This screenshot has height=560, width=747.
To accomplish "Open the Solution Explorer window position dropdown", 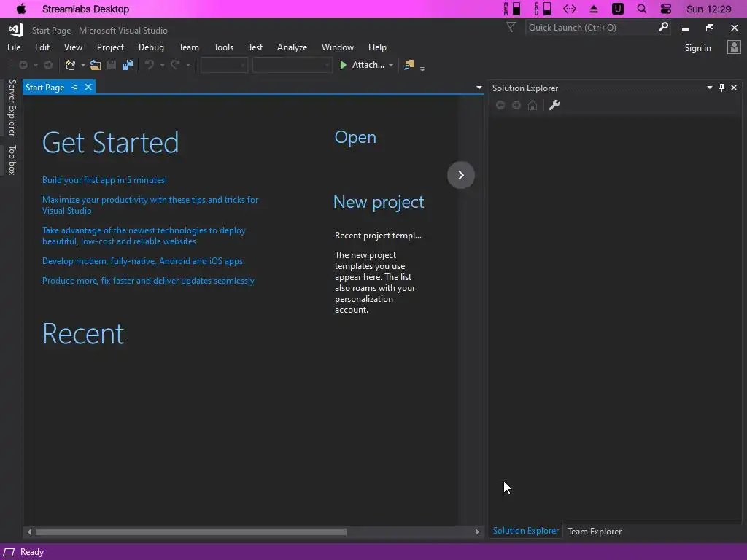I will coord(709,87).
